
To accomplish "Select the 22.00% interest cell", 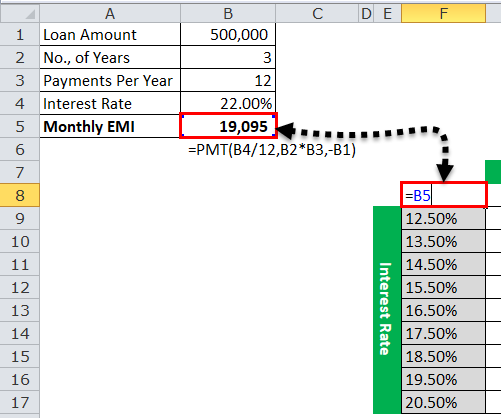I will [x=228, y=103].
